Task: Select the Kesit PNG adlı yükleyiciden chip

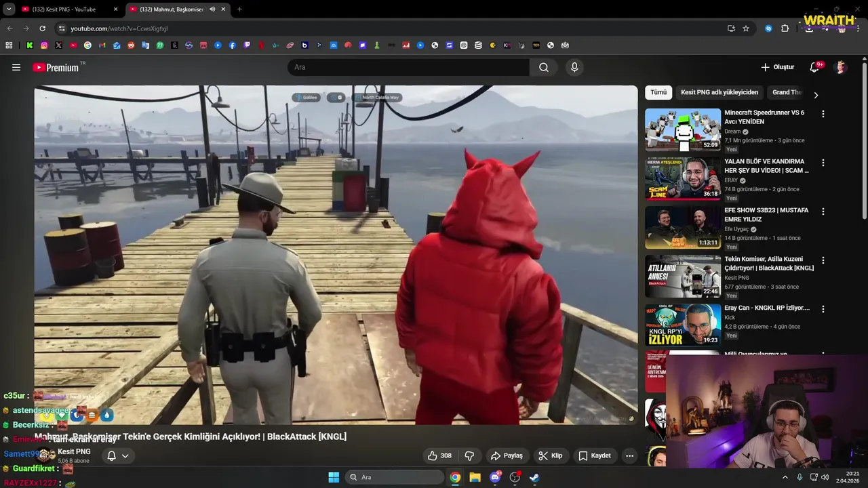Action: pyautogui.click(x=719, y=92)
